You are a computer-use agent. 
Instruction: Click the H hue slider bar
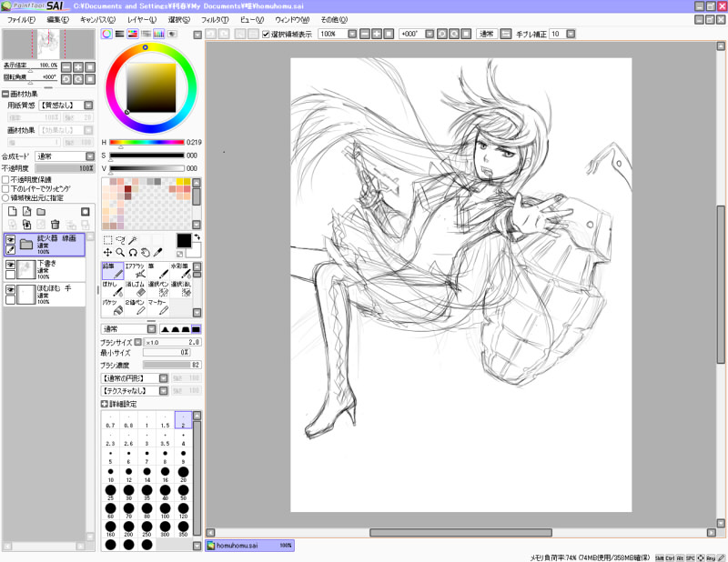[x=147, y=142]
